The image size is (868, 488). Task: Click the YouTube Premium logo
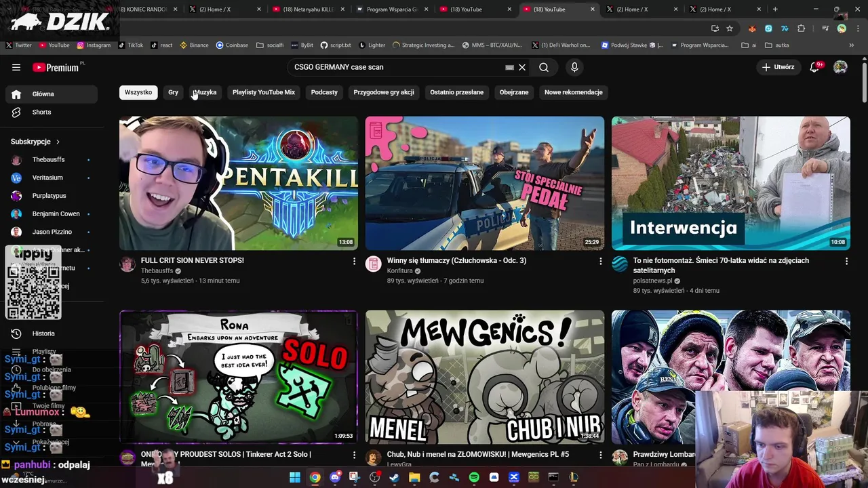[56, 67]
